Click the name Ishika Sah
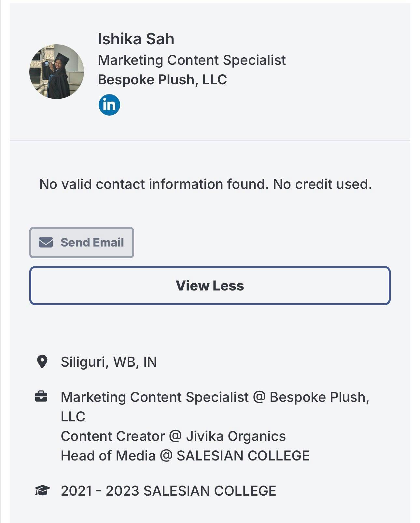 pyautogui.click(x=136, y=39)
